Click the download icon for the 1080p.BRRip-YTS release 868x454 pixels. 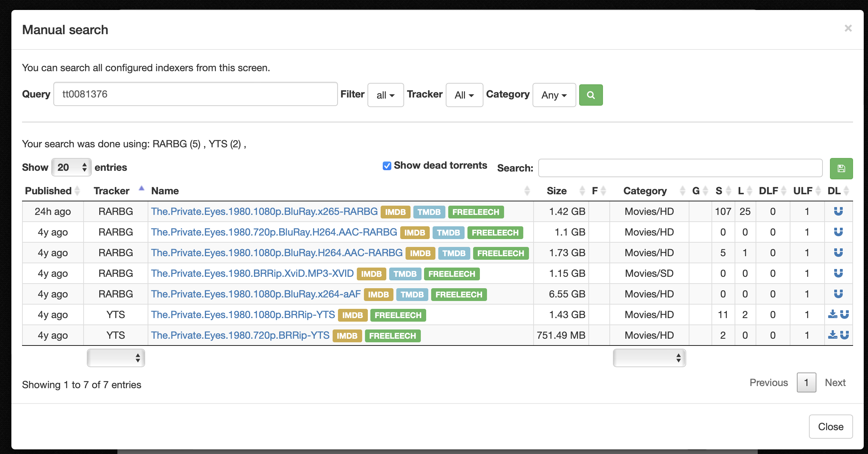click(833, 315)
